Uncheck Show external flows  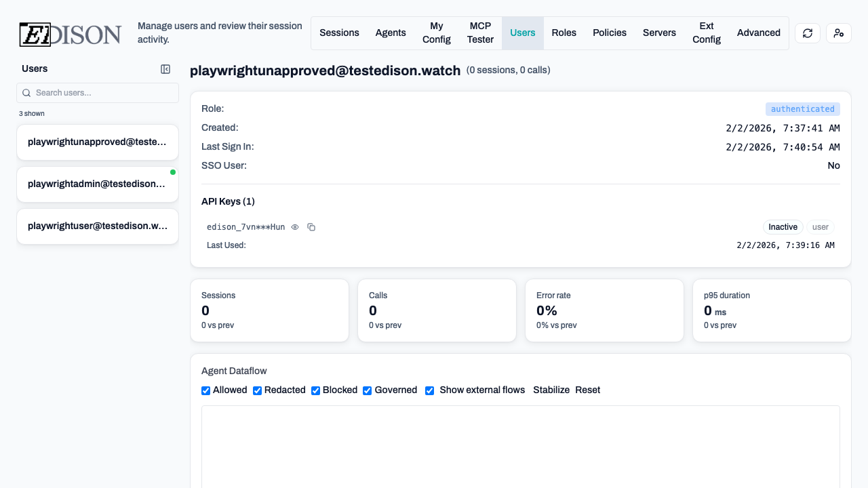[x=429, y=390]
